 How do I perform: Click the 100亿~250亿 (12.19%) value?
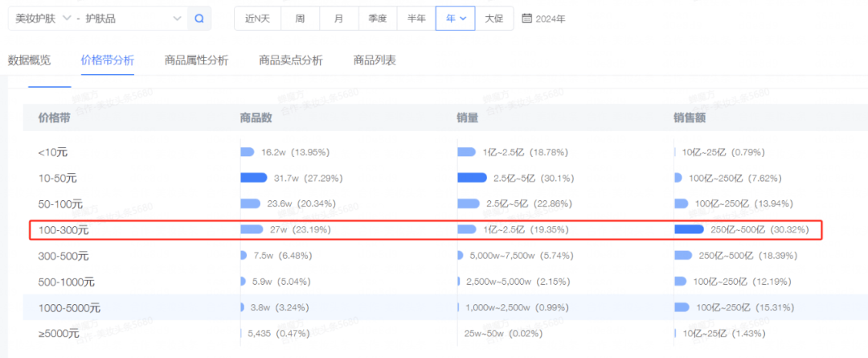[x=743, y=282]
